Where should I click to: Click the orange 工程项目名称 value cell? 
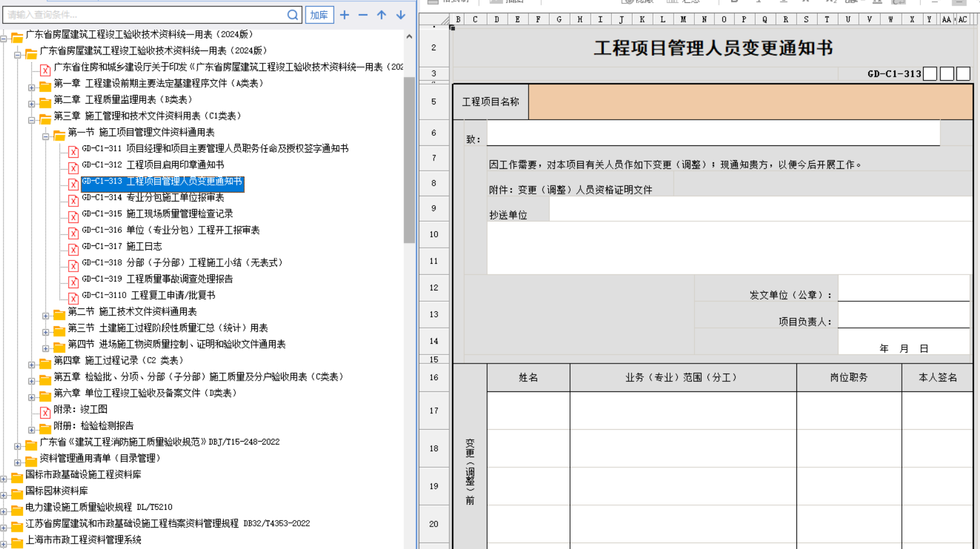(x=750, y=102)
